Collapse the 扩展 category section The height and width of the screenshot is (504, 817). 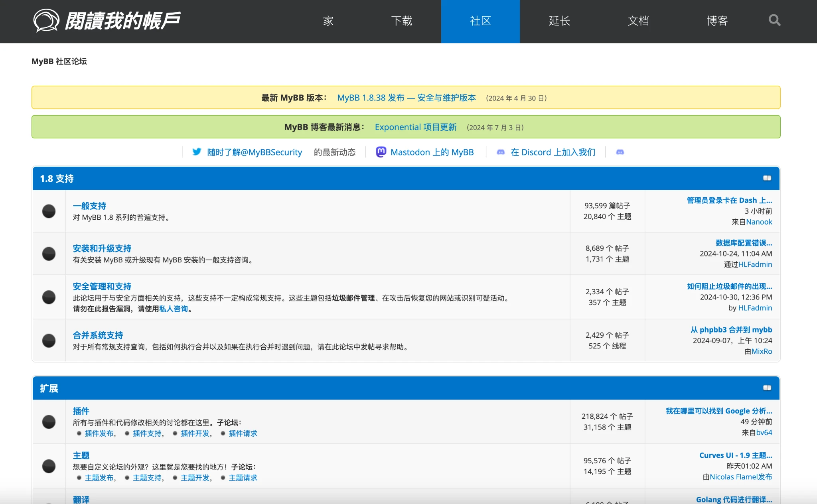tap(767, 388)
